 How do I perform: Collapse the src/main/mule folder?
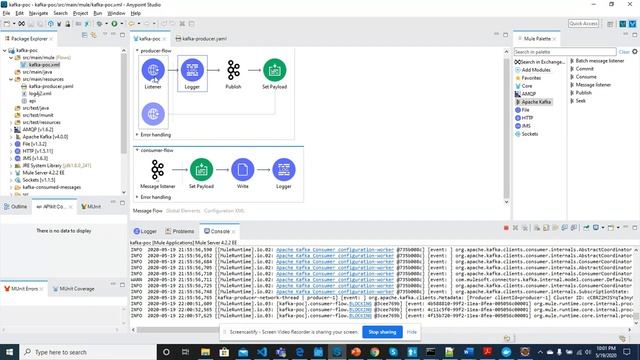pos(11,58)
